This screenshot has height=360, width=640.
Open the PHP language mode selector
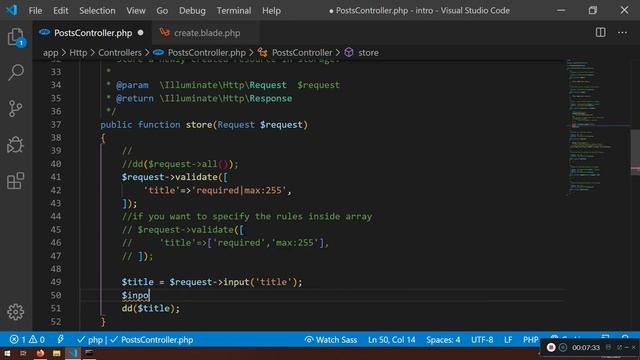pyautogui.click(x=531, y=340)
